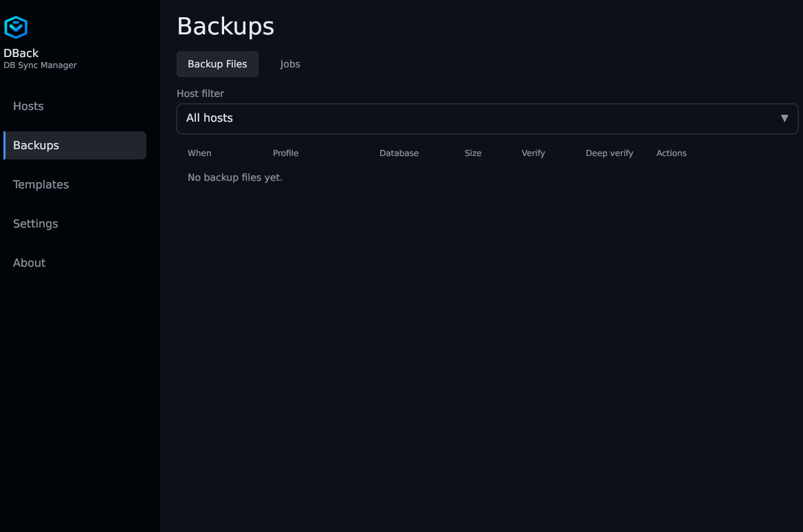Click the Verify column header
The height and width of the screenshot is (532, 803).
pos(533,153)
